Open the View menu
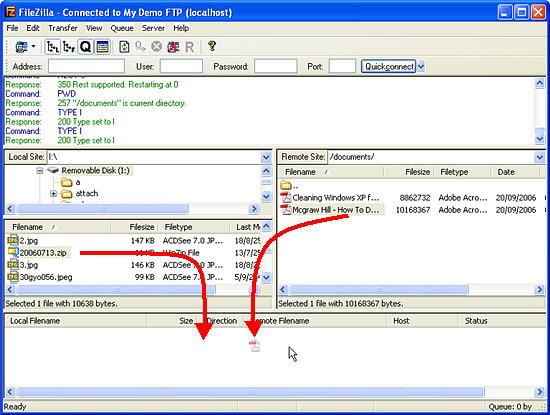Screen dimensions: 550x415 click(94, 28)
